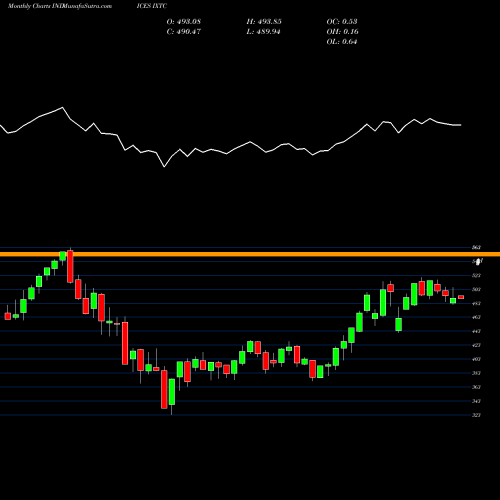Click the last small red candle on the right
This screenshot has height=500, width=500.
tap(461, 297)
